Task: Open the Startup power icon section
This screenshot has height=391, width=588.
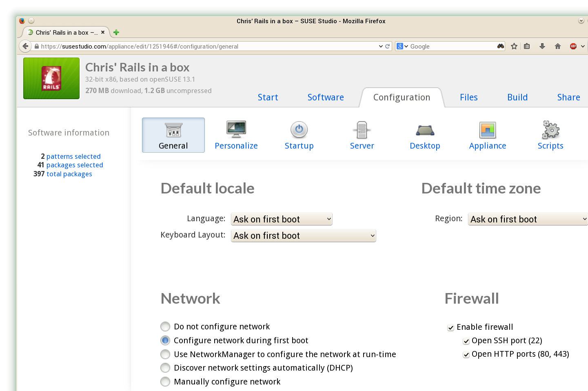Action: tap(299, 130)
